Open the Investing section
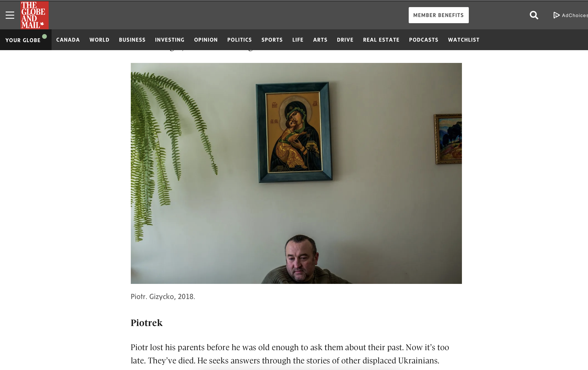This screenshot has width=588, height=370. point(170,40)
